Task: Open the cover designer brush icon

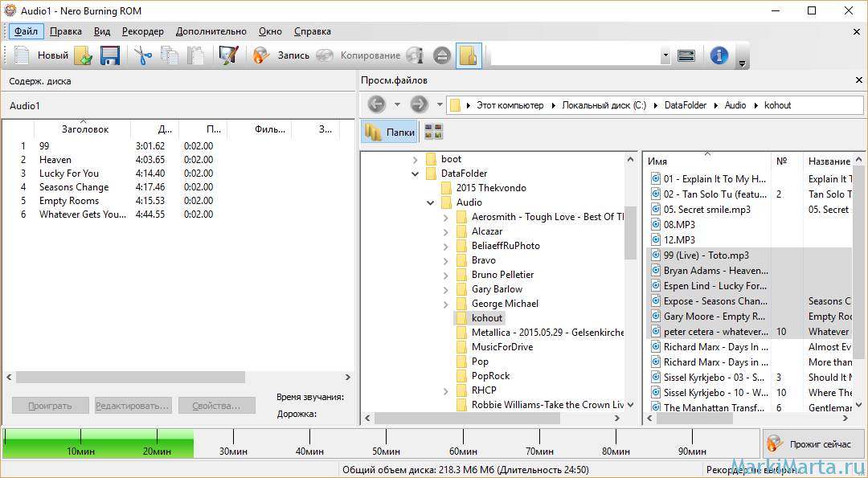Action: pyautogui.click(x=228, y=55)
